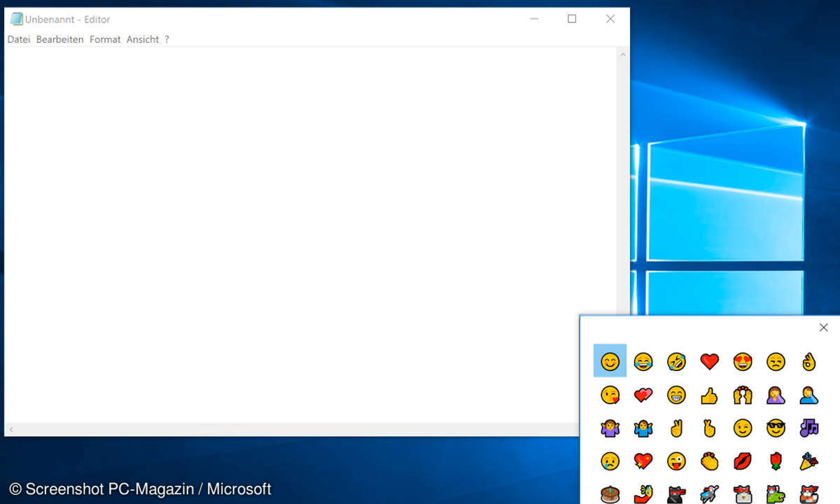Open the Bearbeiten menu
The image size is (840, 504).
point(60,39)
